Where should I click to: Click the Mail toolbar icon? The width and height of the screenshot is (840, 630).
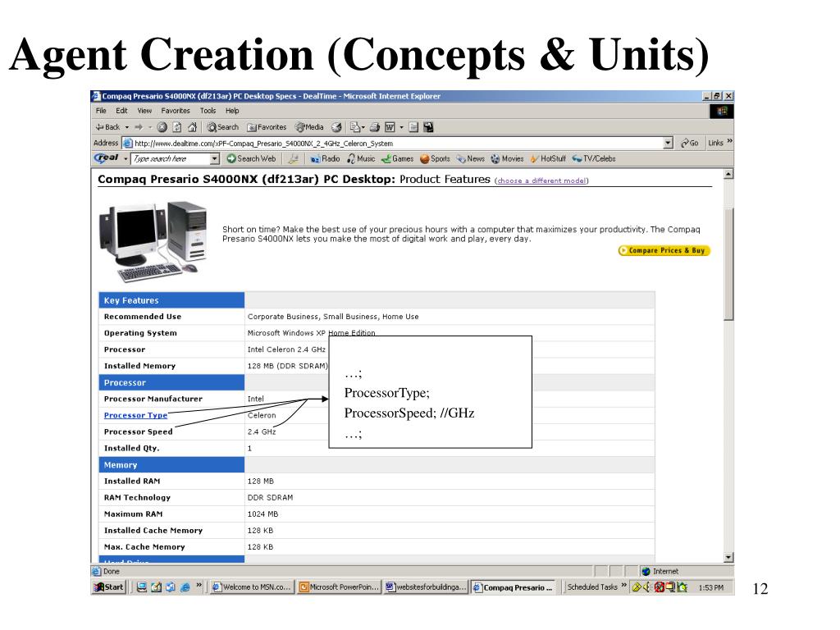(354, 127)
